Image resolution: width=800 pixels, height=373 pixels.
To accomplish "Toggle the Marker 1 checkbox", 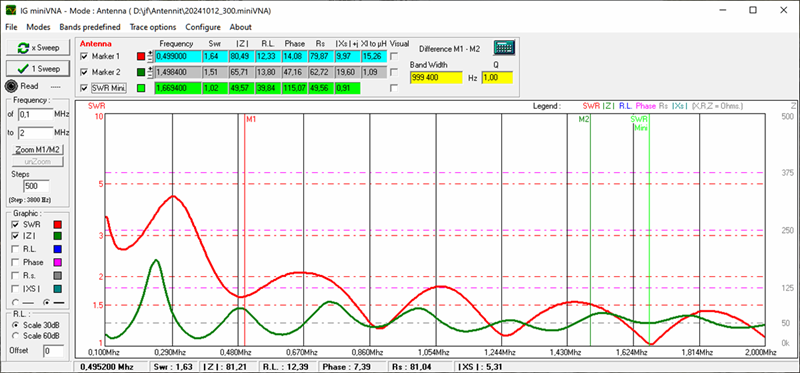I will point(84,56).
